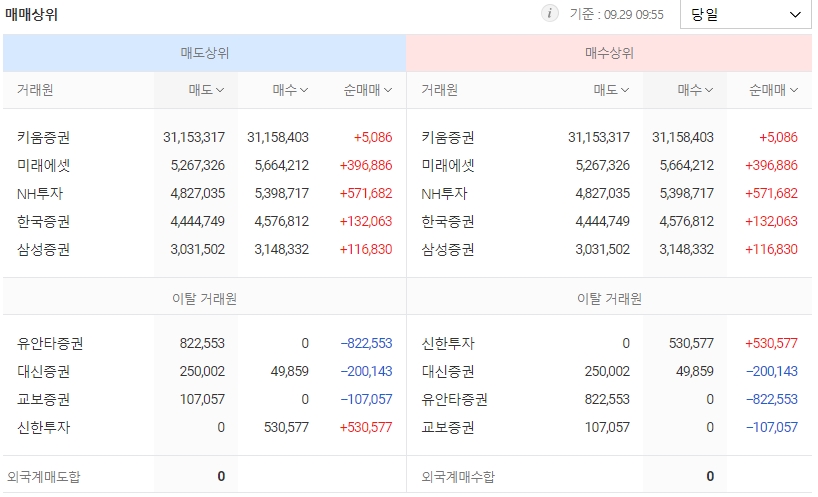818x497 pixels.
Task: Select NH투자 row in 매도상위 table
Action: click(204, 193)
